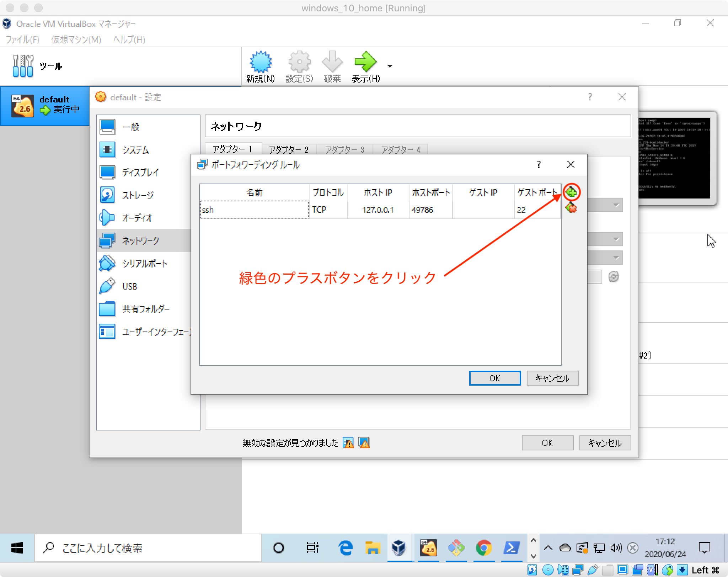Click first warning icon near 無効な設定

(348, 443)
